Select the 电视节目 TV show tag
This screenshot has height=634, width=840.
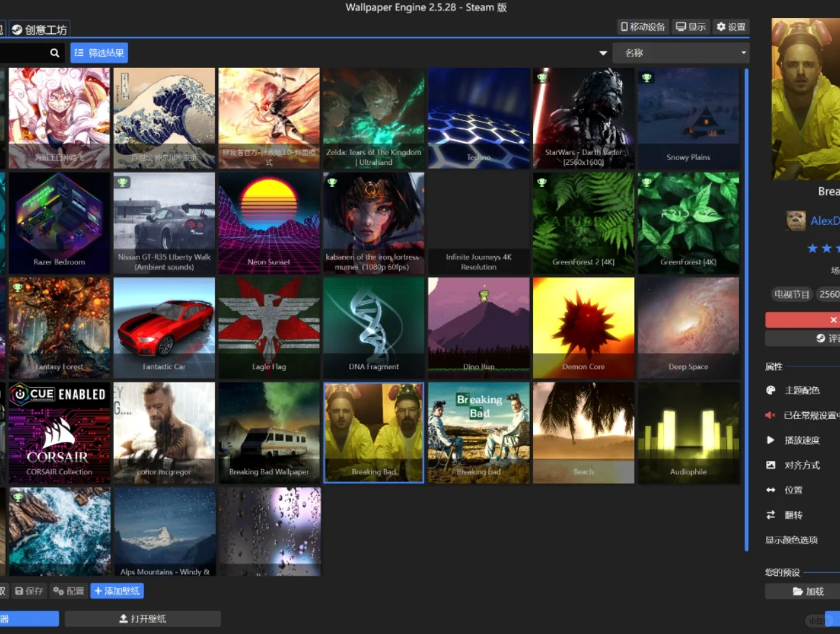(x=791, y=294)
